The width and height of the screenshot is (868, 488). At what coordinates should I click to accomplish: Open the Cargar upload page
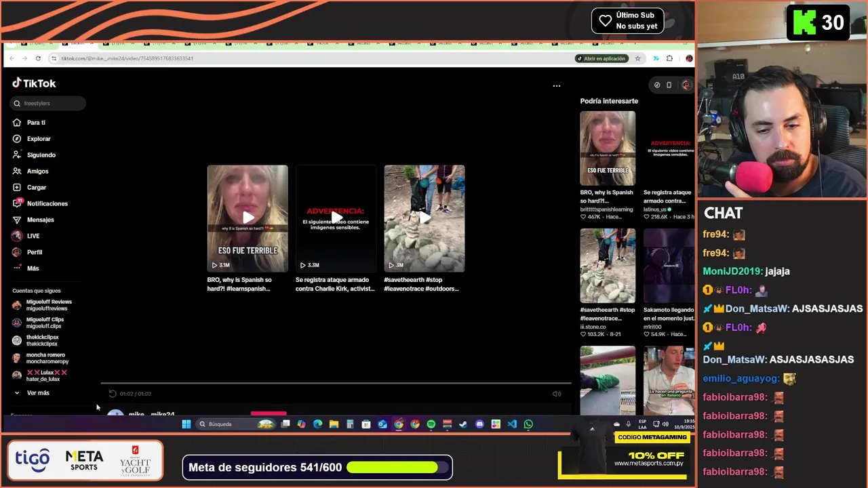pyautogui.click(x=29, y=188)
